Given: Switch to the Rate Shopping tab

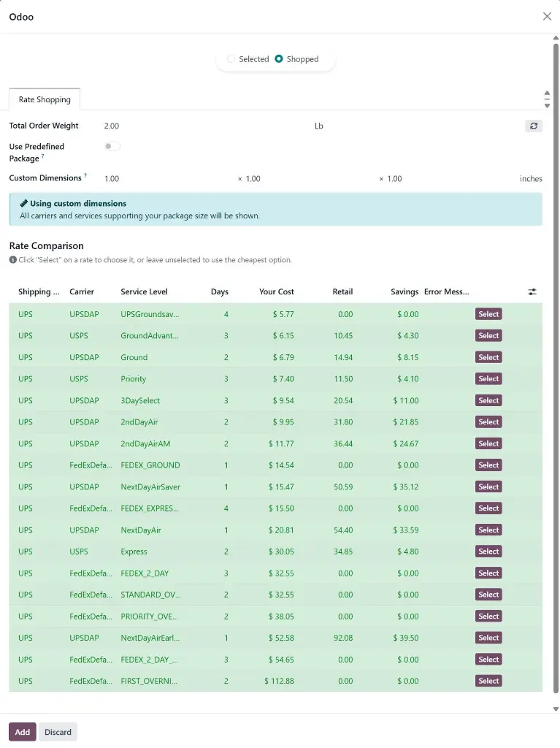Looking at the screenshot, I should [44, 99].
